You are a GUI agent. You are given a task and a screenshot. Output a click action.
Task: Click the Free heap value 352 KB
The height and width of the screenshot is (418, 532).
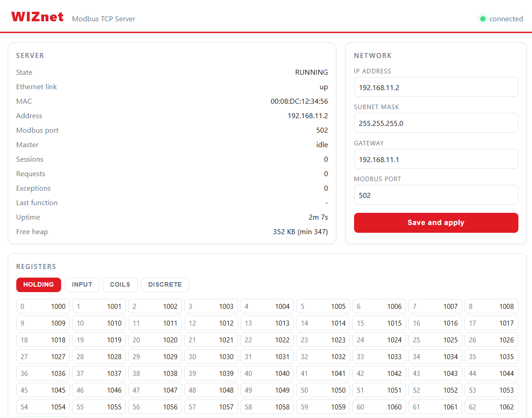300,232
